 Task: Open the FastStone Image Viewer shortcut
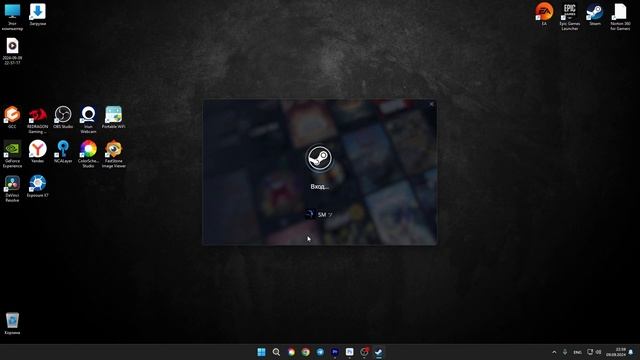tap(113, 154)
